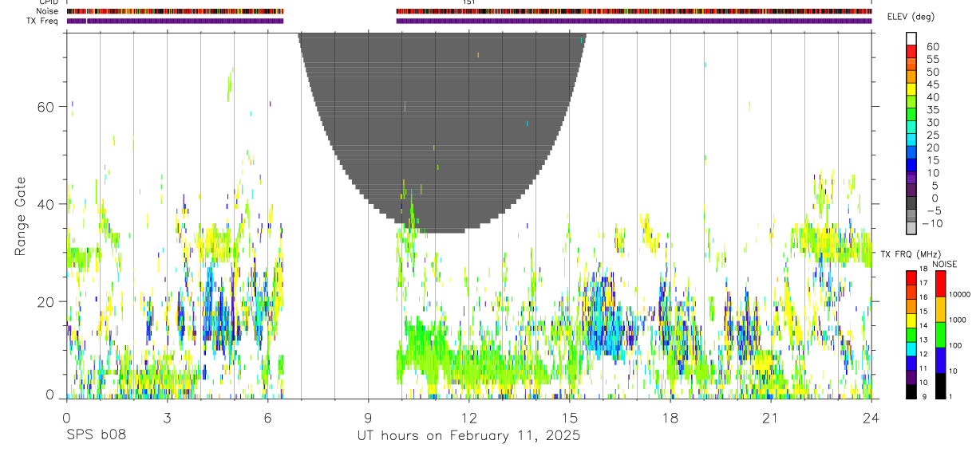Click the red top cell of TX FRQ colorbar

point(911,277)
